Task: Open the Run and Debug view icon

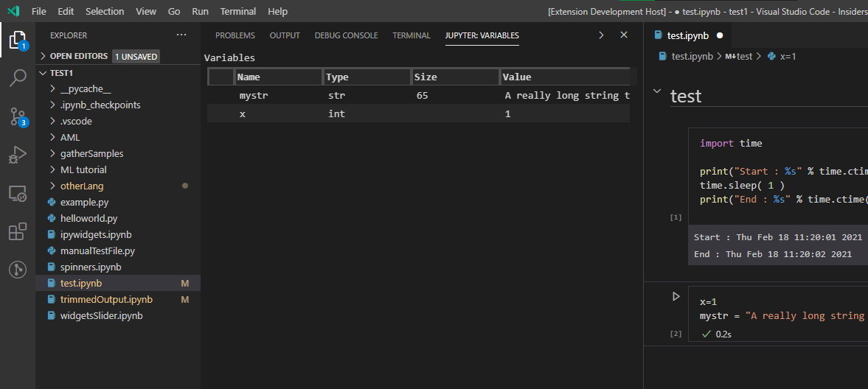Action: pos(18,155)
